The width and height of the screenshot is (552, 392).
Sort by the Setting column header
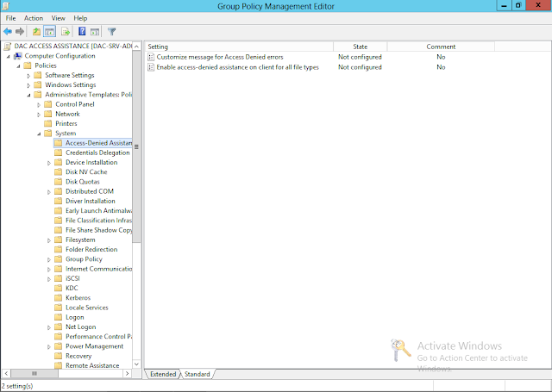[239, 47]
